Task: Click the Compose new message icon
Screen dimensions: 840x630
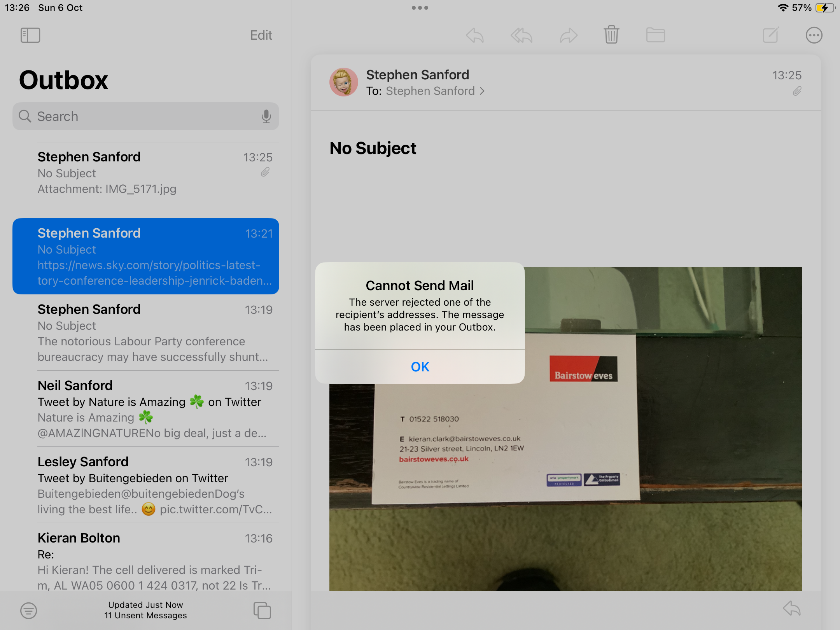Action: coord(771,35)
